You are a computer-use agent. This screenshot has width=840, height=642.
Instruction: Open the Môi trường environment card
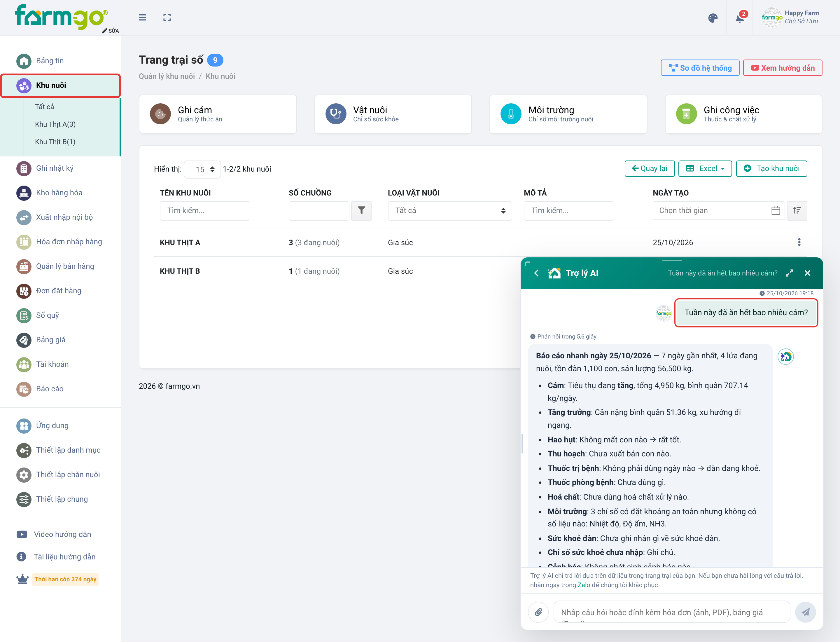click(568, 114)
